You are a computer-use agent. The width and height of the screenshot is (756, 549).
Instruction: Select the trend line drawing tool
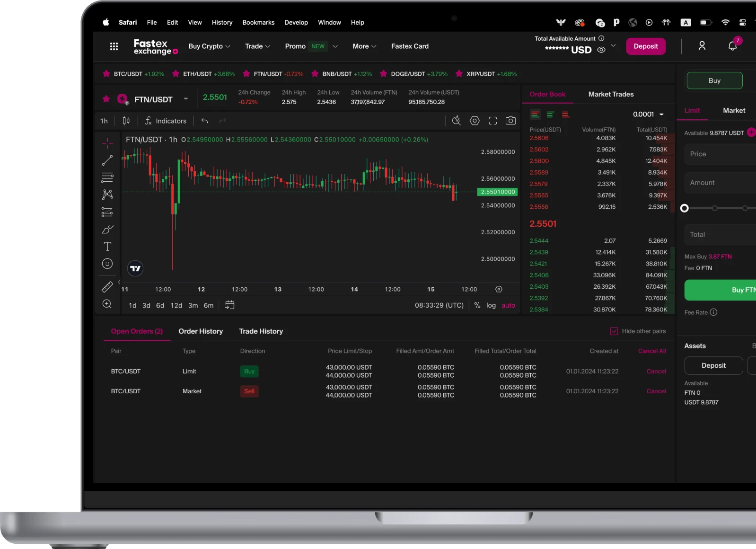[x=107, y=160]
